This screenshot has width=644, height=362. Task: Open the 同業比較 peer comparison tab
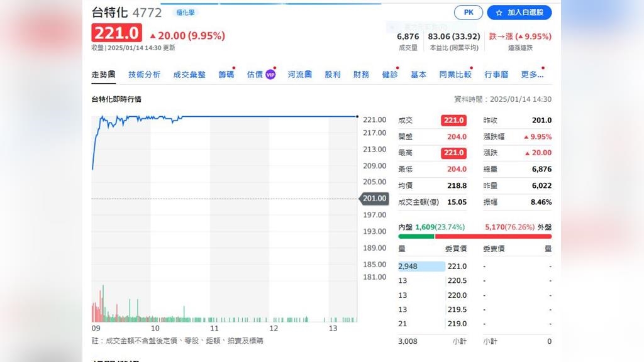click(x=455, y=74)
